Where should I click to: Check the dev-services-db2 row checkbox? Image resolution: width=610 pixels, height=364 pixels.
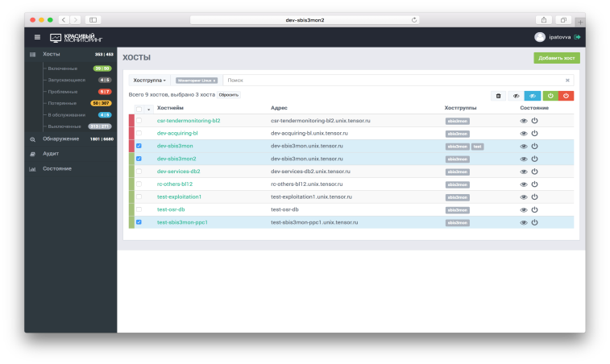point(139,171)
